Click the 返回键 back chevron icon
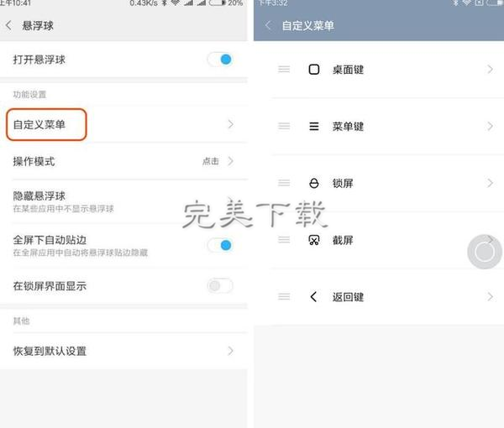 tap(313, 297)
